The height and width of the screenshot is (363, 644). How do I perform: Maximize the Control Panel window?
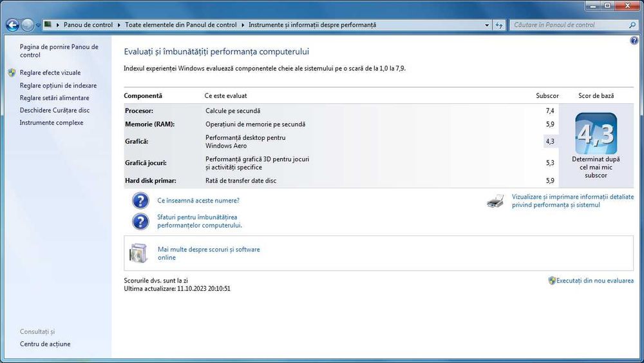[x=607, y=6]
